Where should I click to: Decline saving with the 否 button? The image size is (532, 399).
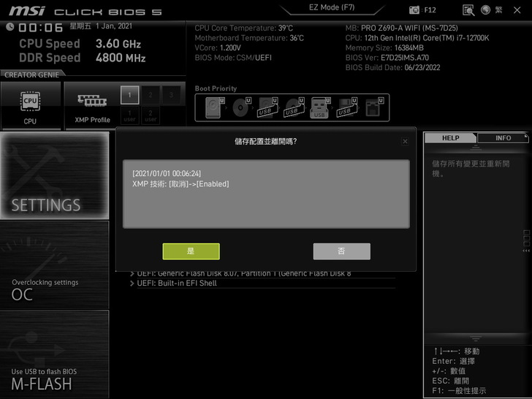tap(342, 251)
